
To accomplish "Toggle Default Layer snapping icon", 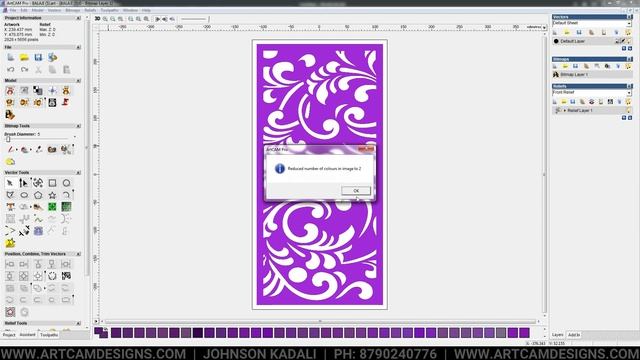I will coord(618,41).
